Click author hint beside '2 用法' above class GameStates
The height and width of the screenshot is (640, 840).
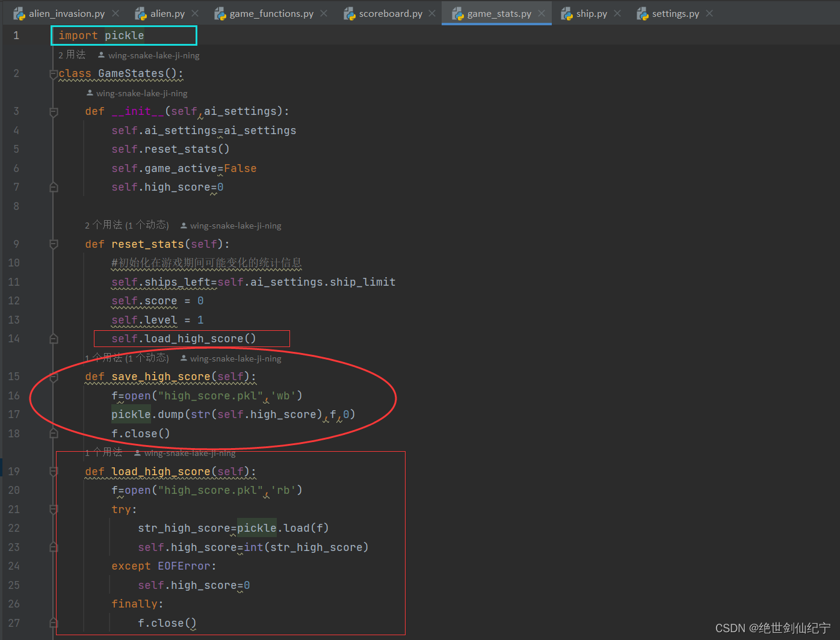pos(149,55)
